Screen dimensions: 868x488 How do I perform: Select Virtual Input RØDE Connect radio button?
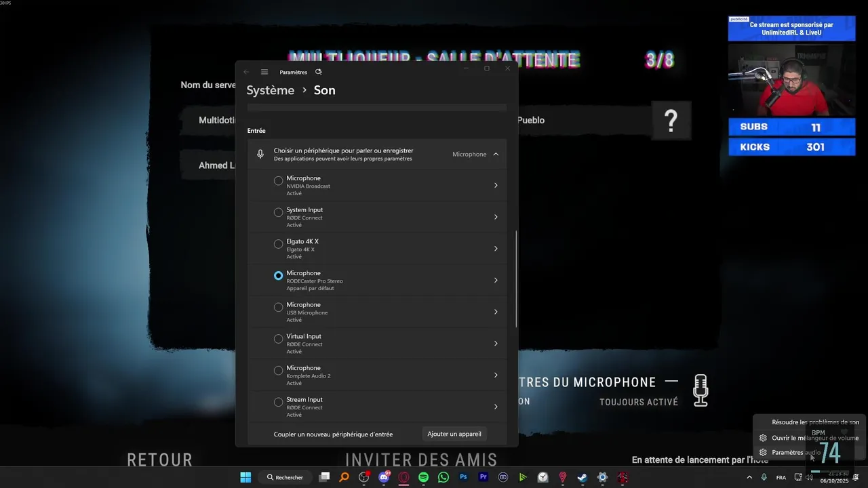(x=278, y=339)
